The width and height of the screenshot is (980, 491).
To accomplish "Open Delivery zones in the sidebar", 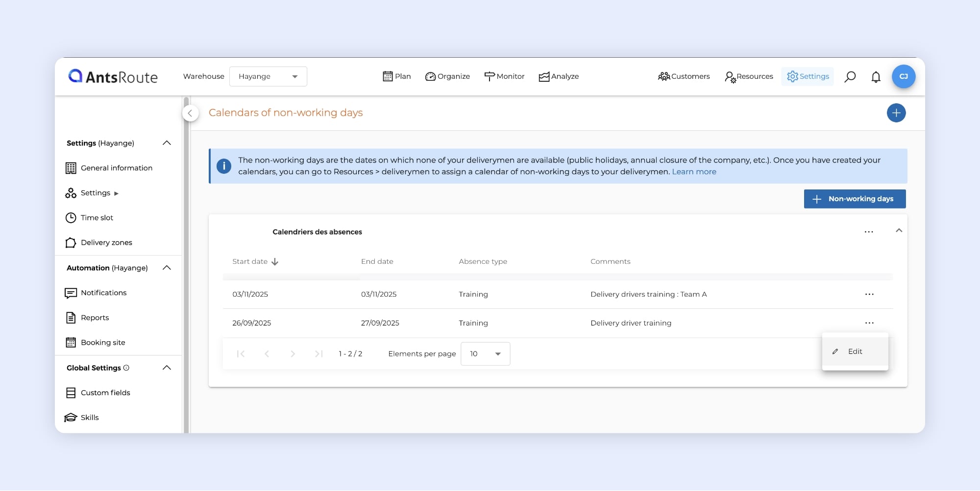I will (x=106, y=242).
